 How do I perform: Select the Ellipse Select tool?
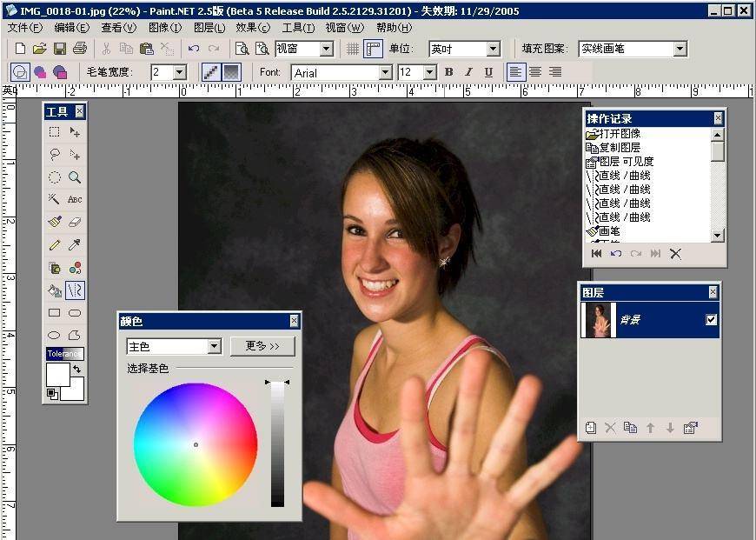(x=55, y=177)
